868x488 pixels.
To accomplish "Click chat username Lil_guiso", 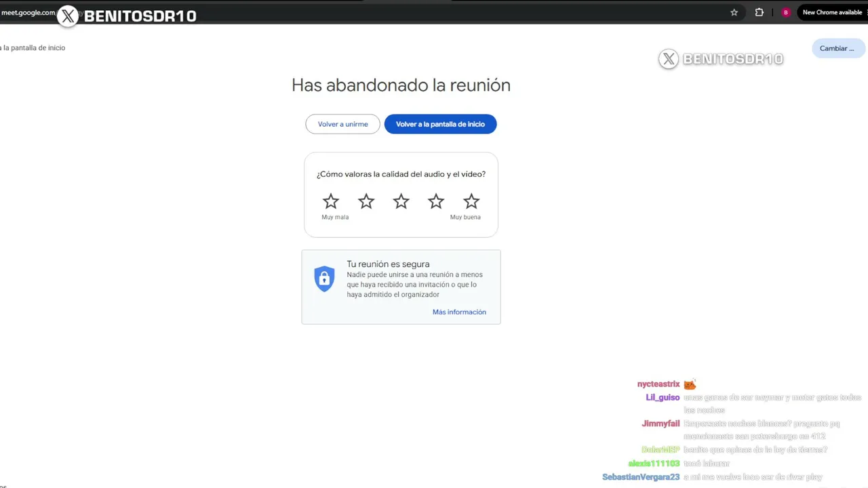I will (663, 398).
